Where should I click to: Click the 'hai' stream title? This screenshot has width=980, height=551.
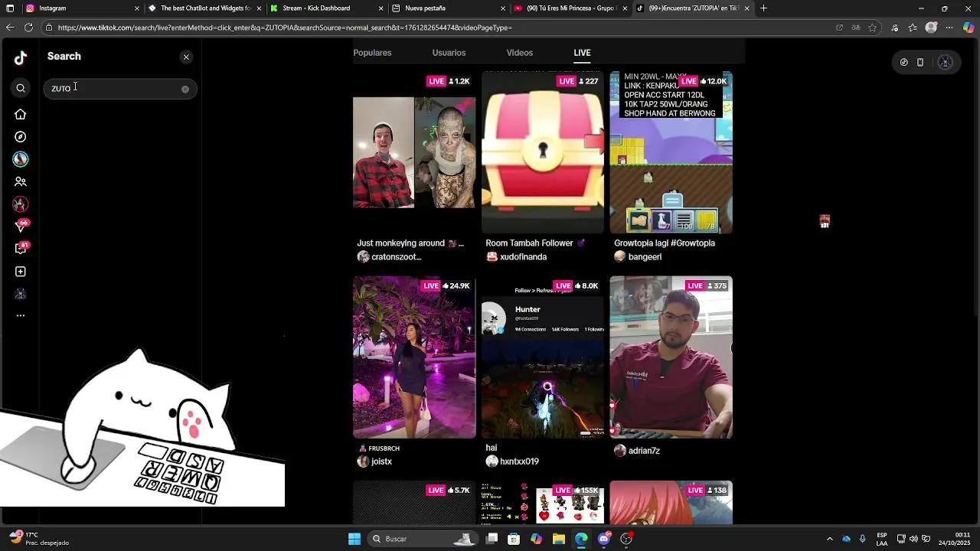(492, 448)
